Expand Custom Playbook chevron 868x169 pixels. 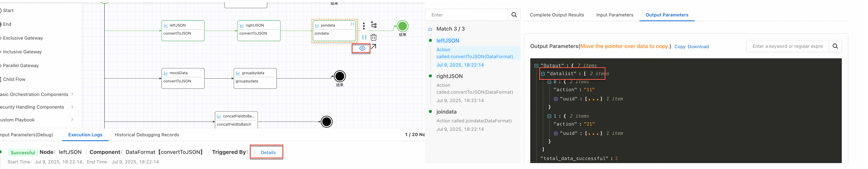(x=73, y=119)
